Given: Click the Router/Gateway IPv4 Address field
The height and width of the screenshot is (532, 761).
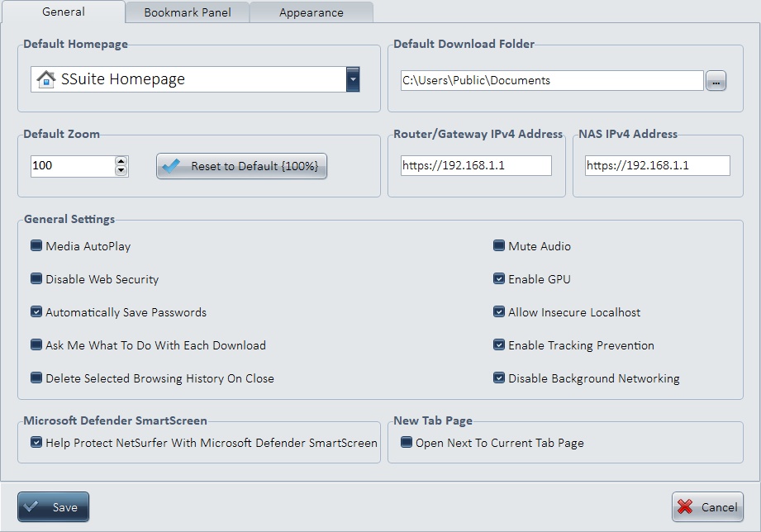Looking at the screenshot, I should [x=476, y=165].
